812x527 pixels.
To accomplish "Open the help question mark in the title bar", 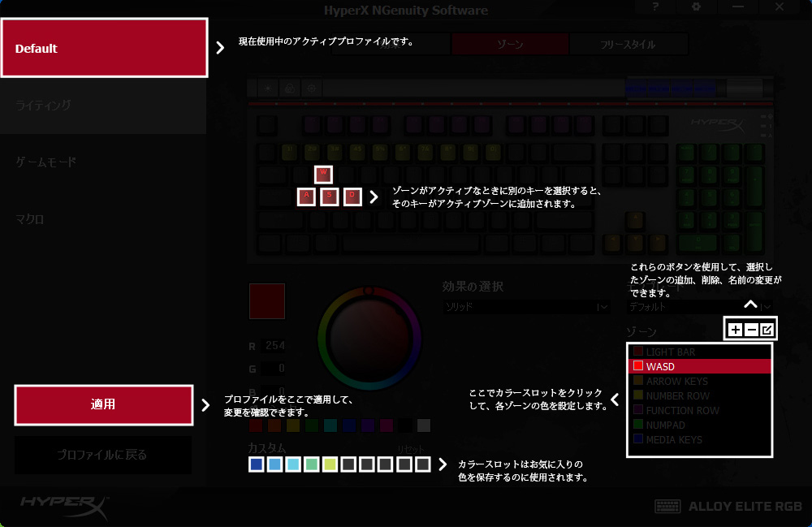I will click(655, 6).
